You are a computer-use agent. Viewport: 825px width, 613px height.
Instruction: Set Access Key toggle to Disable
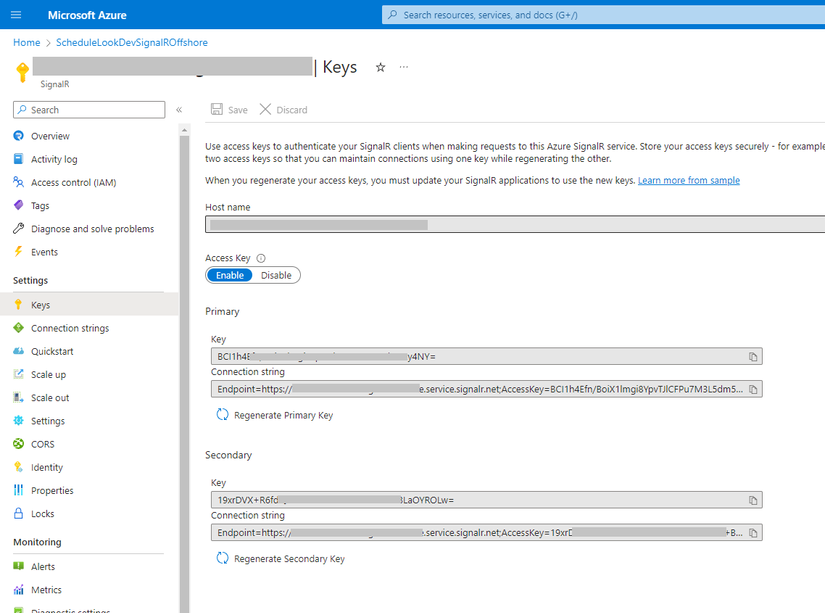[x=276, y=275]
